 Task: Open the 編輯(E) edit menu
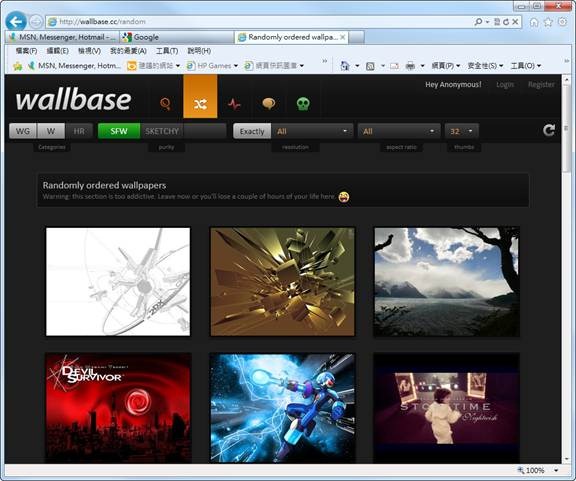(x=57, y=51)
